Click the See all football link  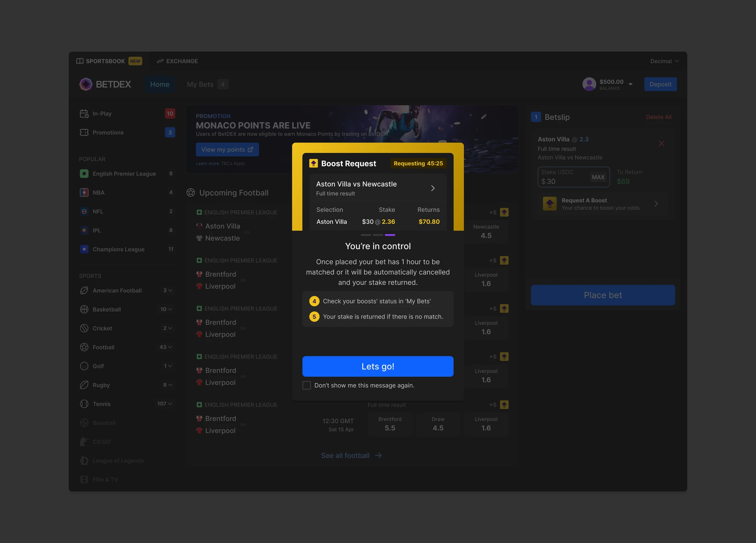[x=351, y=456]
